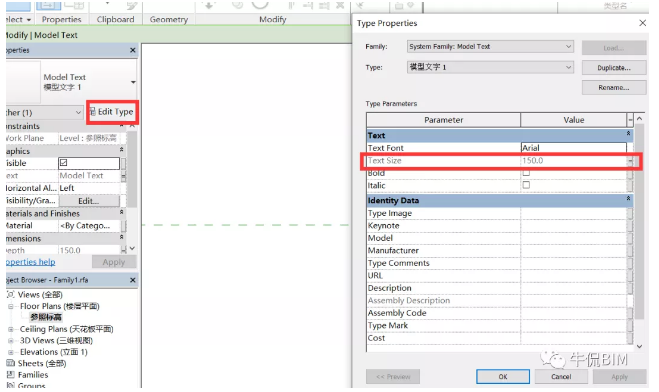Click OK in Type Properties dialog
Image resolution: width=659 pixels, height=392 pixels.
(x=503, y=377)
